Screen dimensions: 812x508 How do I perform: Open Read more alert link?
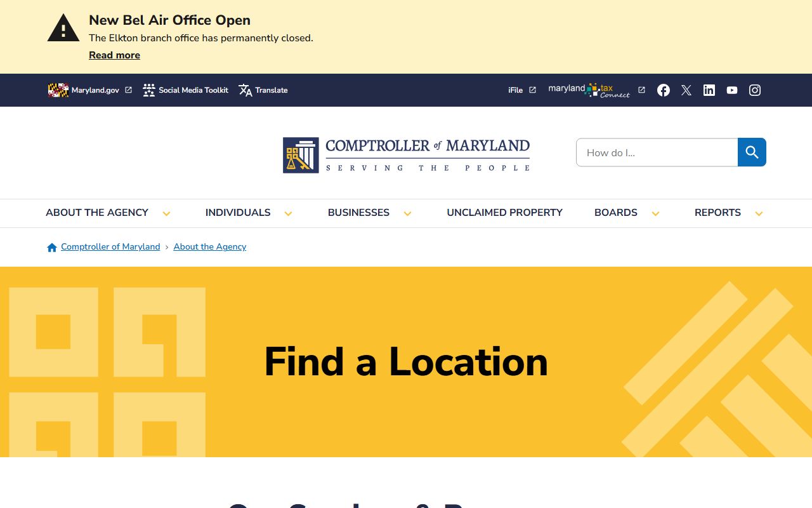tap(114, 55)
